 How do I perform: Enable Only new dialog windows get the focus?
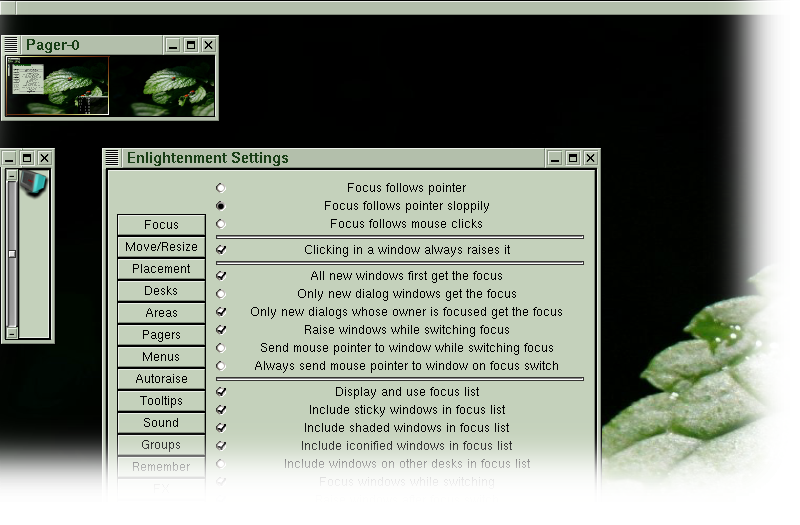(x=220, y=294)
